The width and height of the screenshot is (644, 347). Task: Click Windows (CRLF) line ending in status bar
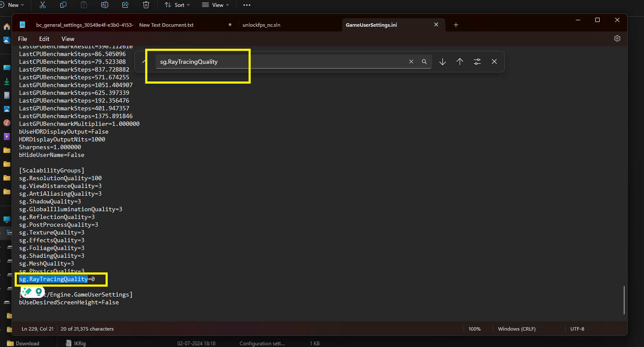pos(516,329)
